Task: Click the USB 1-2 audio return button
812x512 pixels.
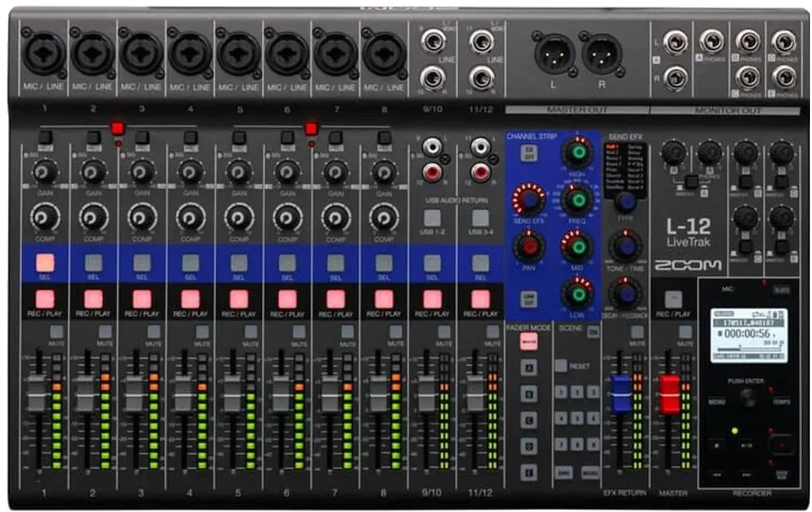Action: 432,218
